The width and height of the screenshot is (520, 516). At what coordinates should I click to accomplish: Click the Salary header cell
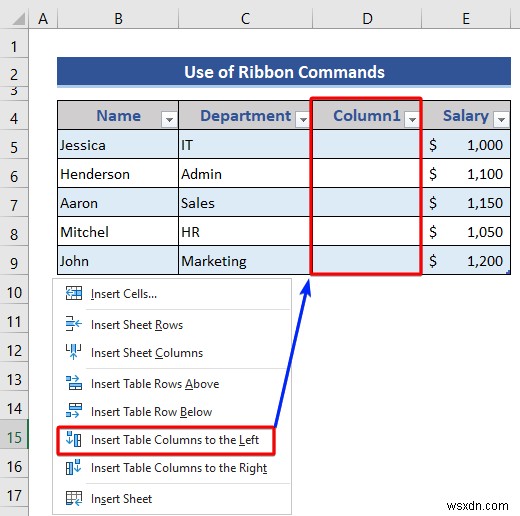(x=466, y=115)
